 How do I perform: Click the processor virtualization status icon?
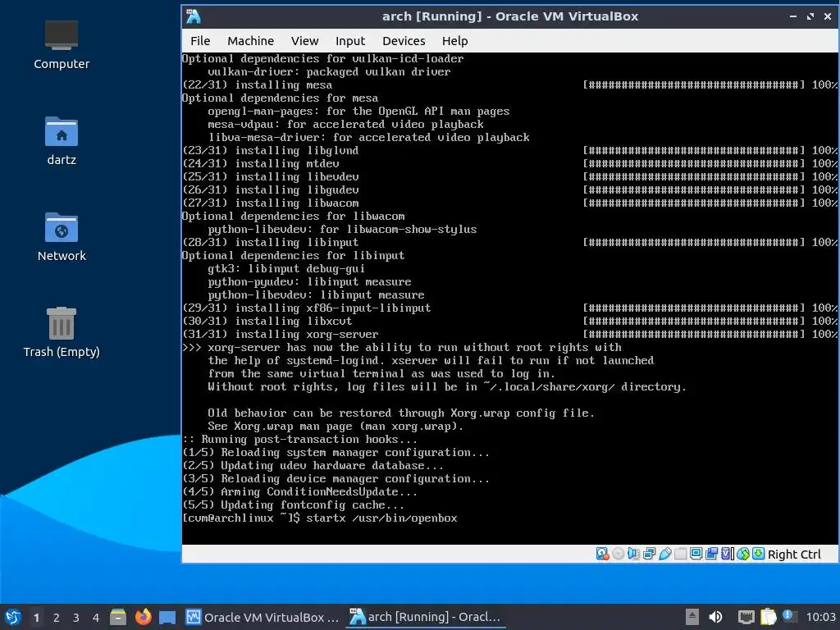coord(728,554)
